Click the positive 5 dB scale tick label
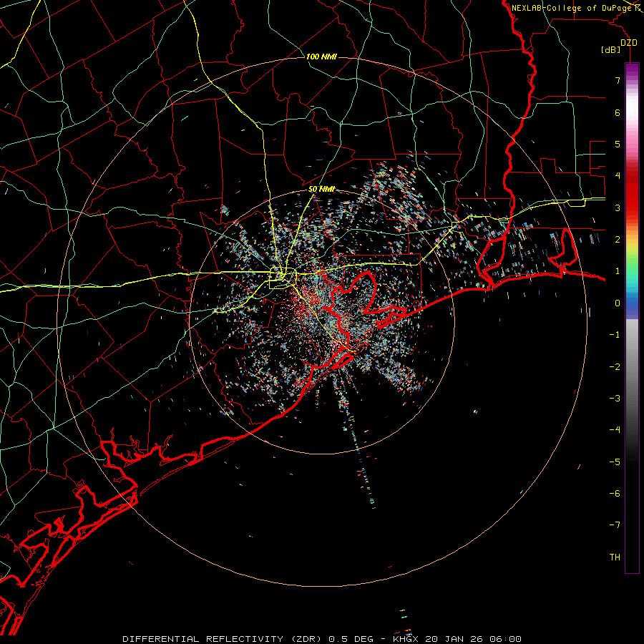The height and width of the screenshot is (644, 644). coord(618,144)
